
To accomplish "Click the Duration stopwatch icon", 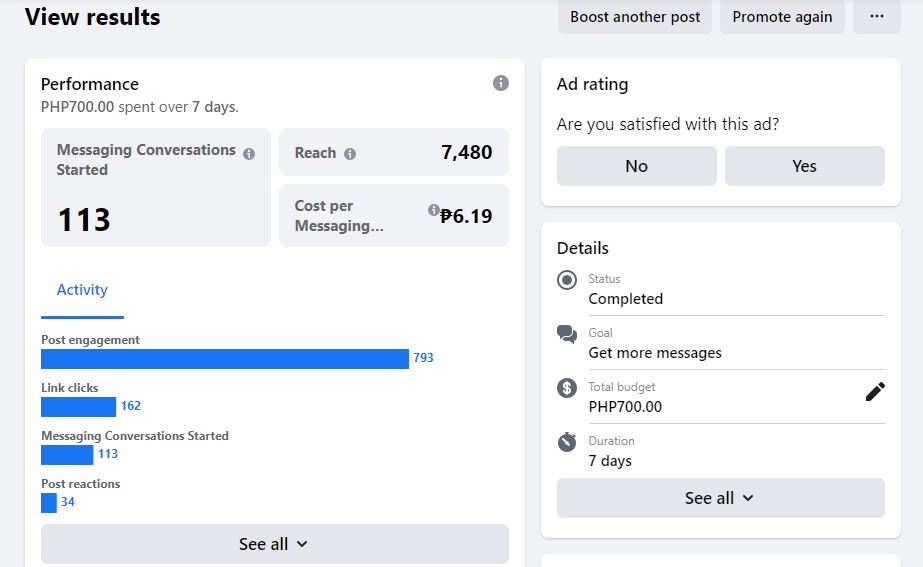I will tap(567, 441).
